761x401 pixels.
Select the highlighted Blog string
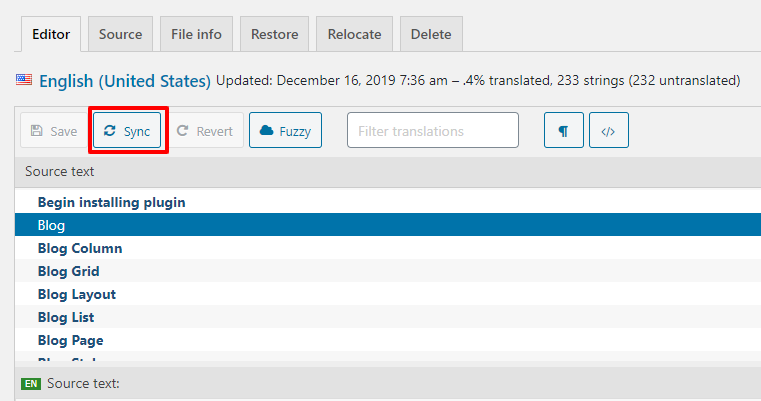pos(51,225)
